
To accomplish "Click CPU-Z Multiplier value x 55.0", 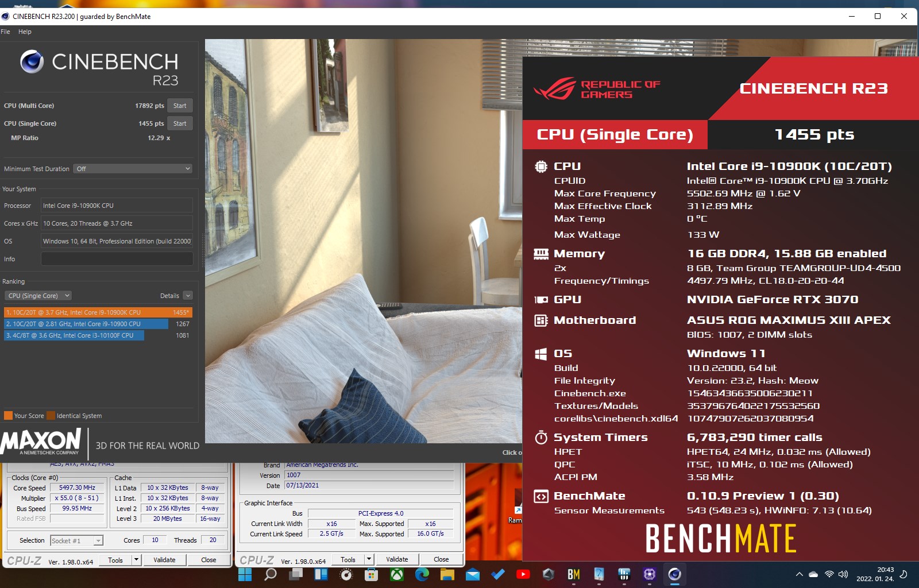I will [x=77, y=498].
